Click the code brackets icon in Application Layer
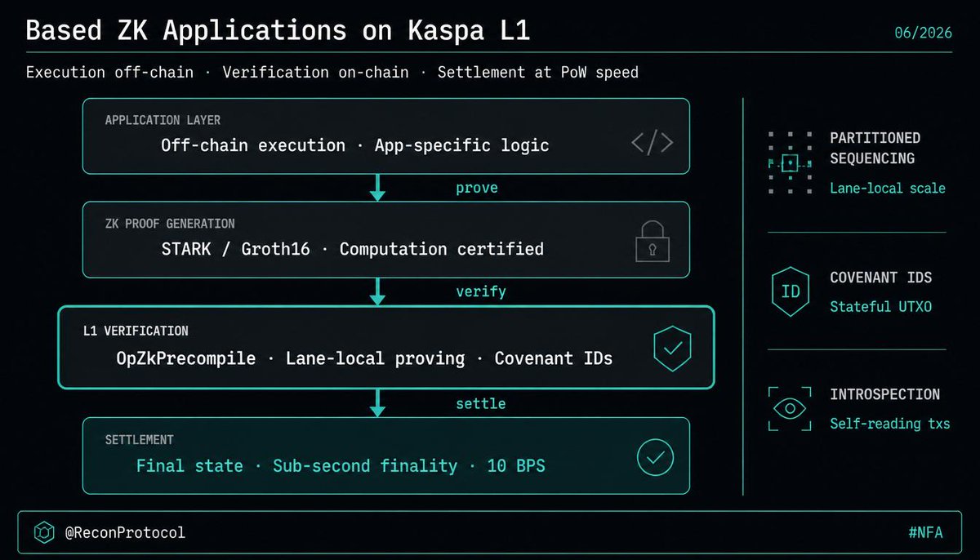Screen dimensions: 980x560 (x=653, y=143)
